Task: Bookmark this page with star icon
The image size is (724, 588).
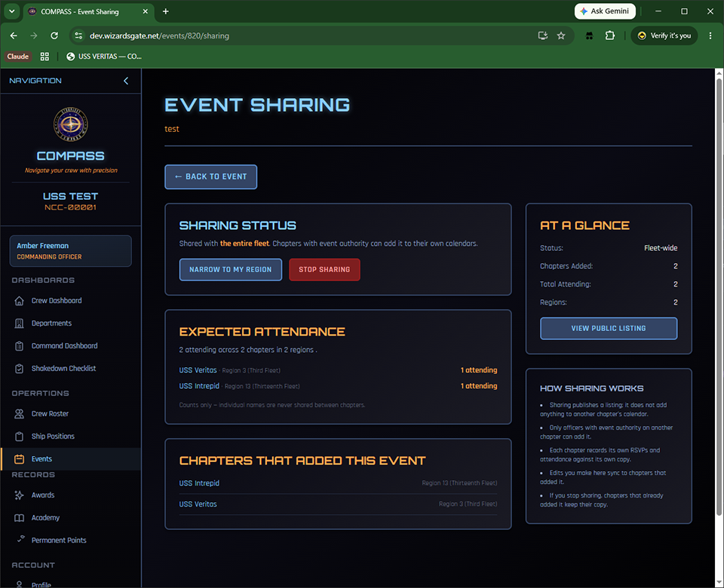Action: pyautogui.click(x=561, y=35)
